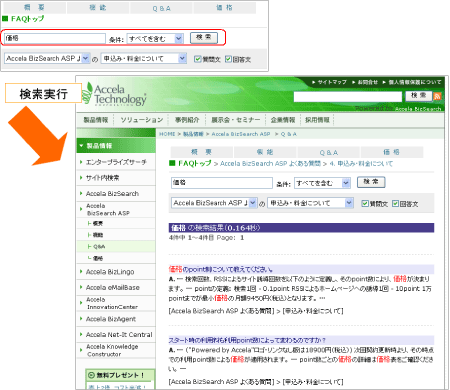Click FAQトップ link in top panel

click(27, 19)
